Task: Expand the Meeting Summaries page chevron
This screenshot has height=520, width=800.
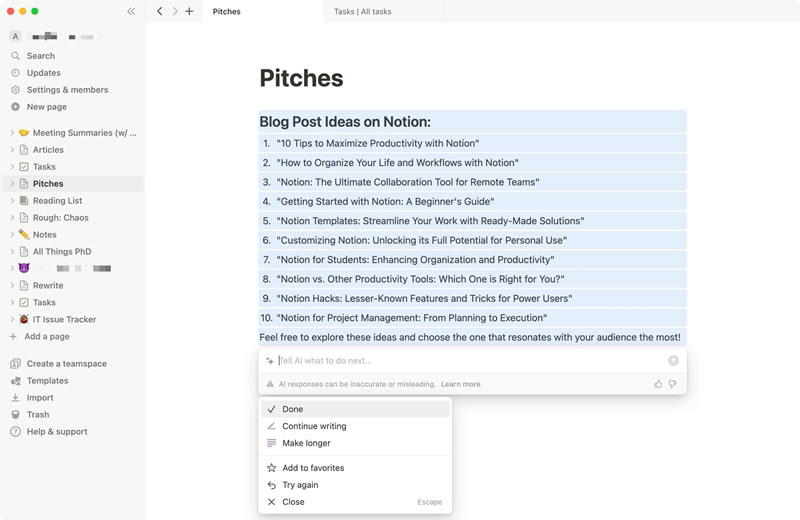Action: click(x=12, y=133)
